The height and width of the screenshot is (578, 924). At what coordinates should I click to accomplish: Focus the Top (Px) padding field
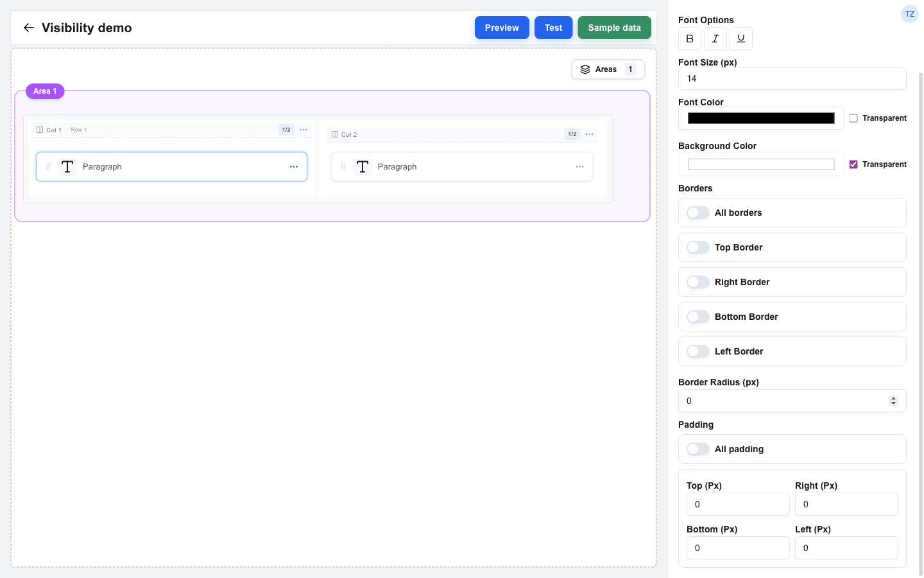click(x=738, y=504)
